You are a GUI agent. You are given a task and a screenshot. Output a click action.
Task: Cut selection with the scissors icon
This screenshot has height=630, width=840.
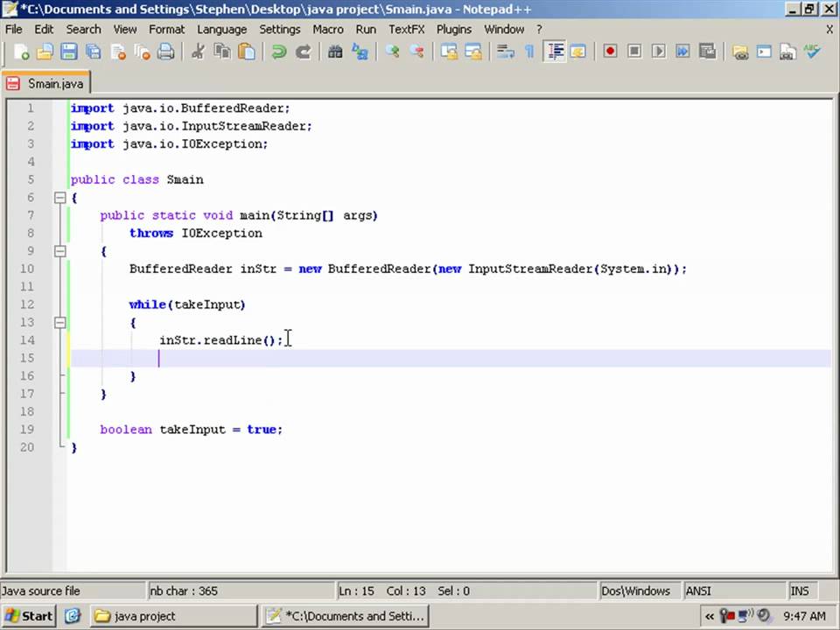[x=199, y=52]
